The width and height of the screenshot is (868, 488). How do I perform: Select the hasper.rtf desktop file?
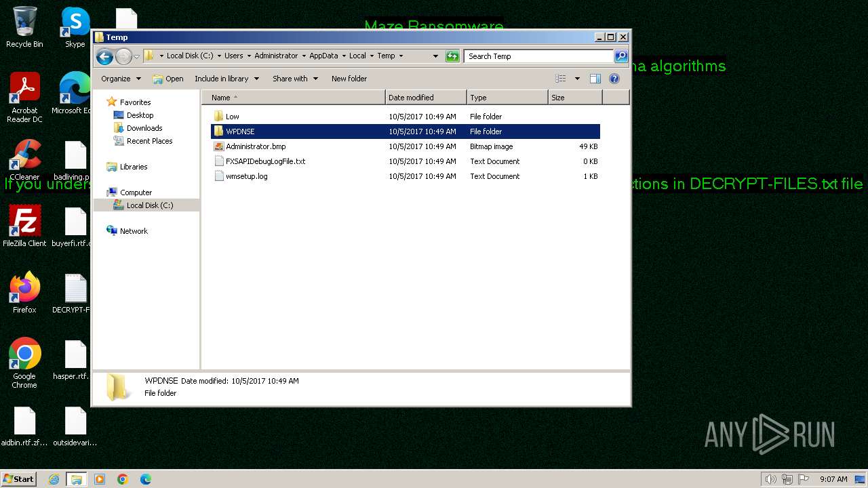(72, 359)
